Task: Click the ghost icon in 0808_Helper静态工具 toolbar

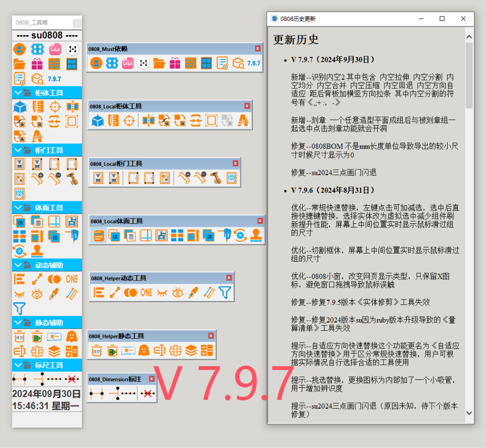Action: pos(144,350)
